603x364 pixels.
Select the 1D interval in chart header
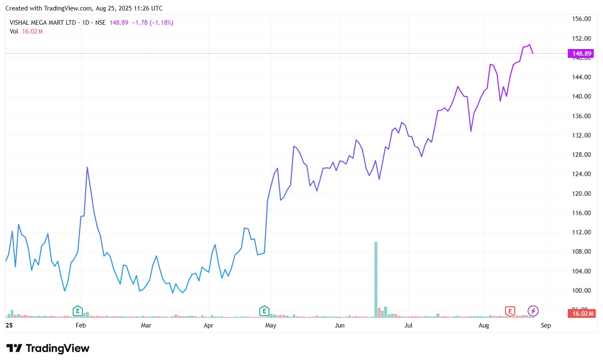86,23
